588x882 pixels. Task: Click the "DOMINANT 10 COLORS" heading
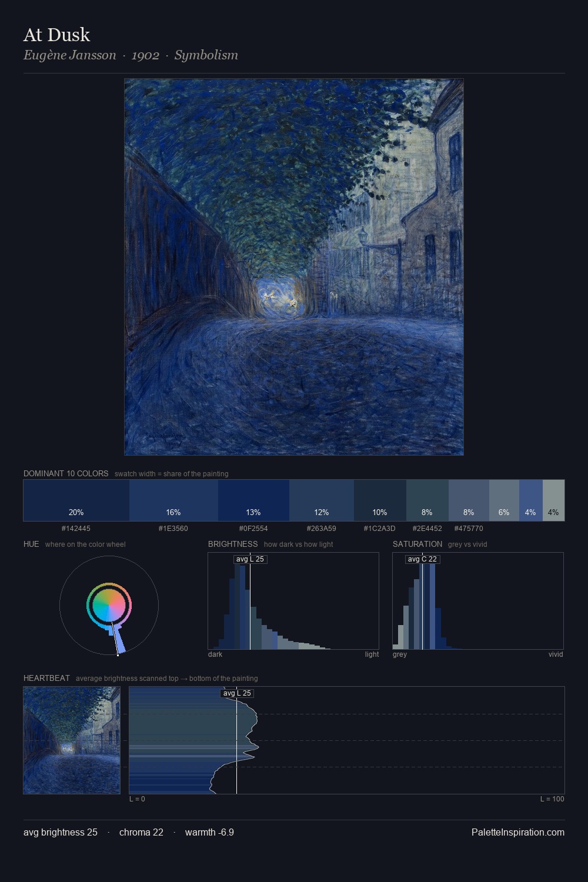pos(66,474)
